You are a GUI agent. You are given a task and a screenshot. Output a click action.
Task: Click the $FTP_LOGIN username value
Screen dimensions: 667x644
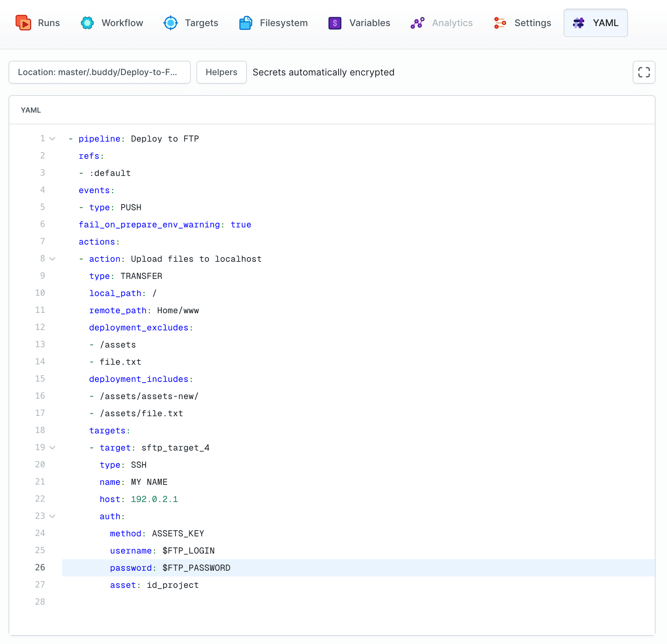(x=188, y=551)
